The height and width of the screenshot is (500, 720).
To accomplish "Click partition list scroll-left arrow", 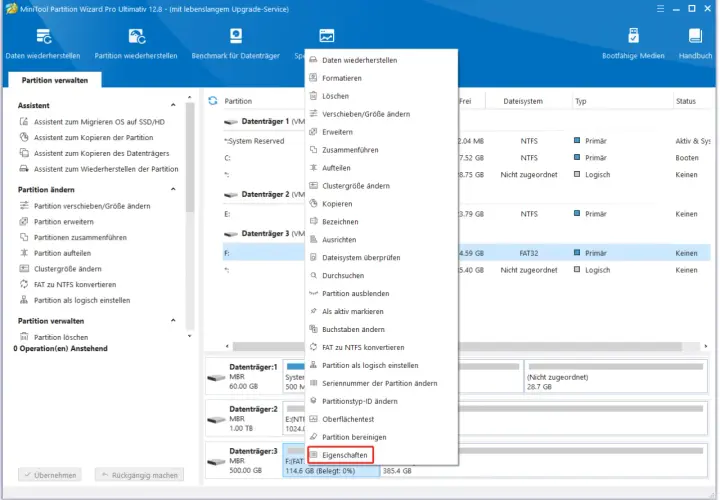I will tap(227, 346).
